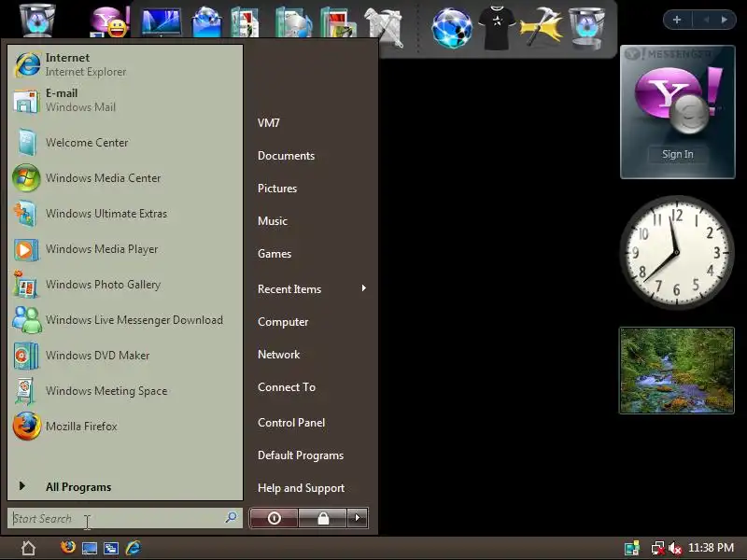Open Internet Explorer from Start menu
Viewport: 747px width, 560px height.
(x=125, y=64)
